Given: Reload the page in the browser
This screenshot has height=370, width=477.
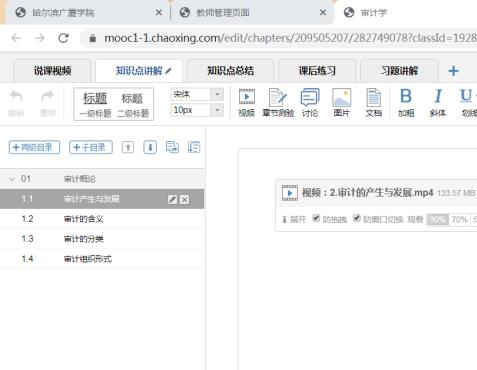Looking at the screenshot, I should pos(63,38).
